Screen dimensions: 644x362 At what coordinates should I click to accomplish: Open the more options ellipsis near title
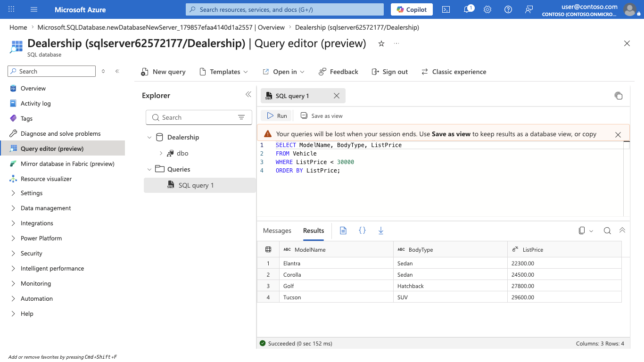click(396, 43)
